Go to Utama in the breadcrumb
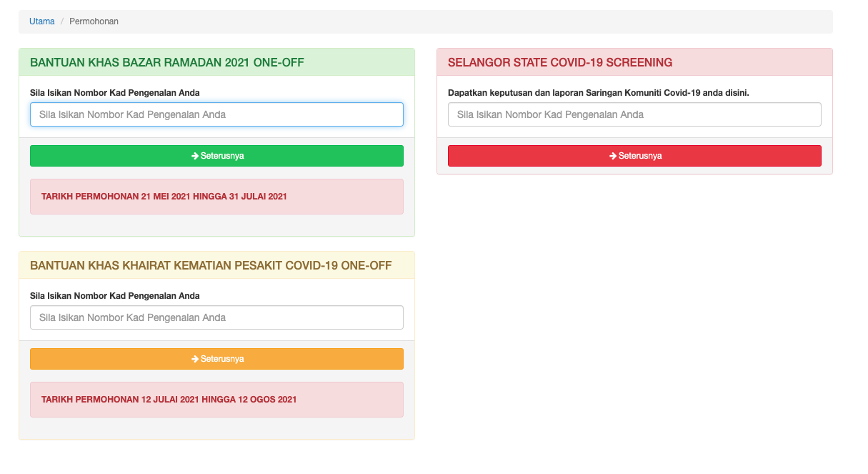Viewport: 868px width, 474px height. tap(41, 21)
